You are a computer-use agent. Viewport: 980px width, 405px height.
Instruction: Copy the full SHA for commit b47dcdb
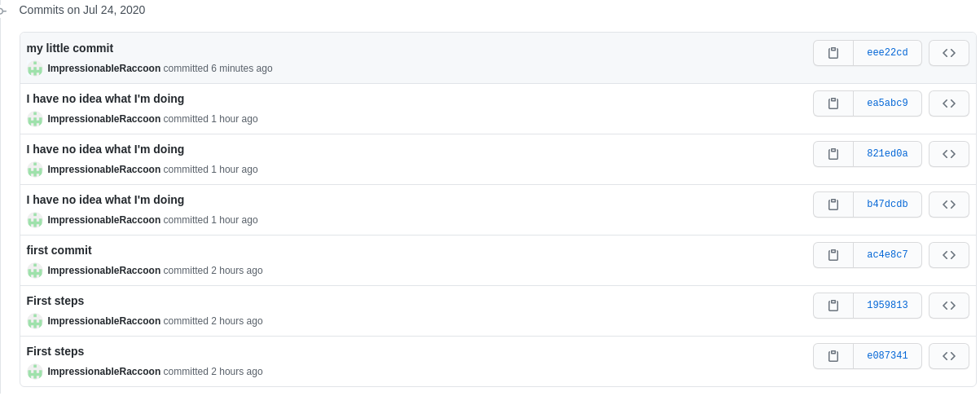pyautogui.click(x=833, y=205)
